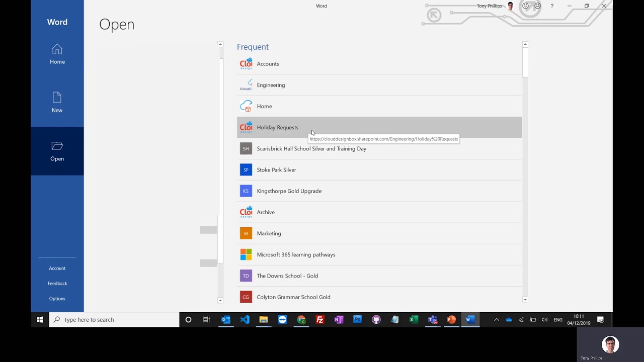Open the New document page
644x362 pixels.
(57, 103)
